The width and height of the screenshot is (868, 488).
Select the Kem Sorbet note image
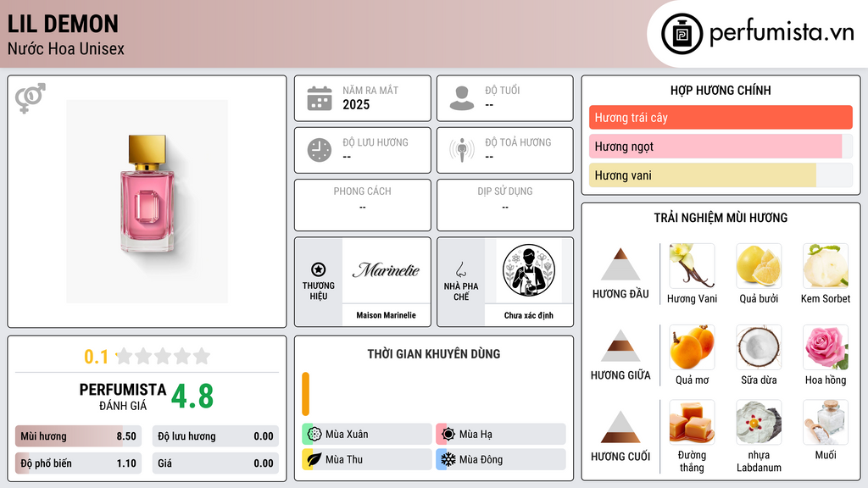826,265
